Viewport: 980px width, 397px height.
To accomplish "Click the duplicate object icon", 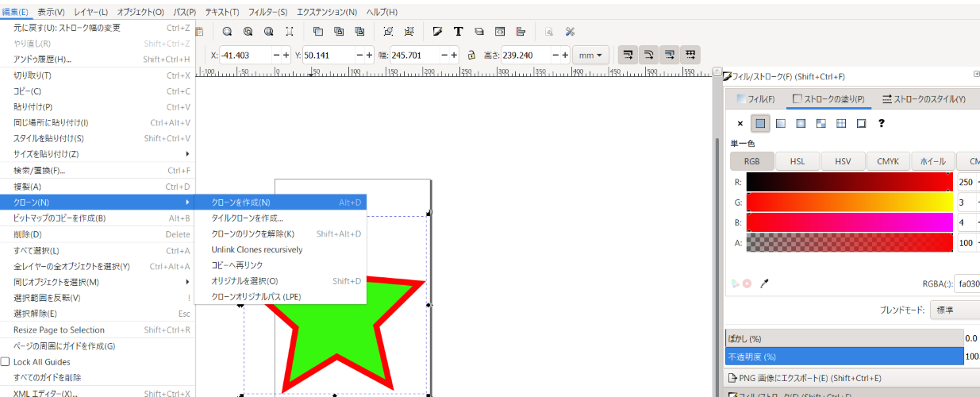I will (x=318, y=32).
